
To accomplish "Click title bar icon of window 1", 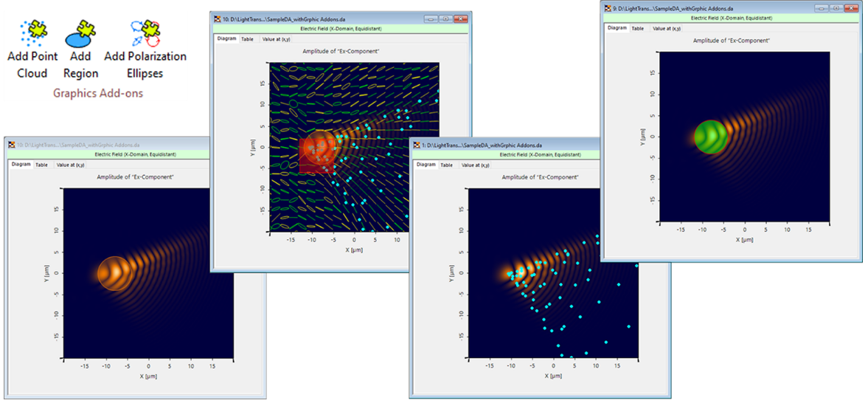I will [x=415, y=145].
